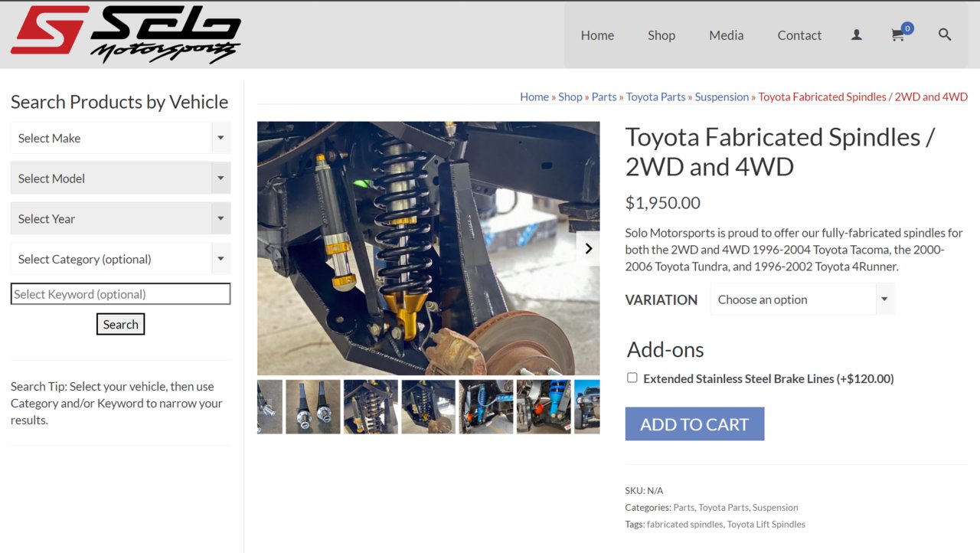Open the Parts breadcrumb link
Screen dimensions: 980x553
click(604, 97)
